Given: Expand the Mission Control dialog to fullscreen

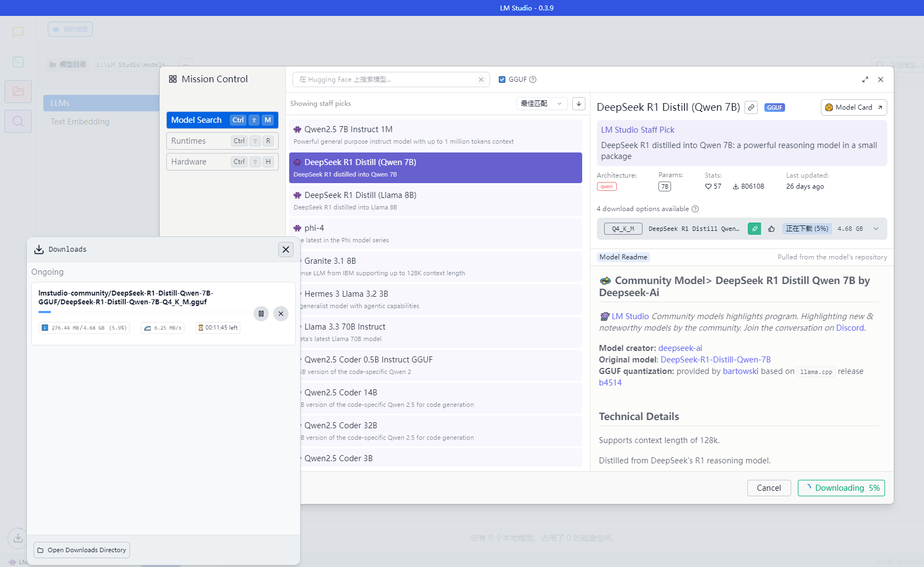Looking at the screenshot, I should pyautogui.click(x=865, y=80).
